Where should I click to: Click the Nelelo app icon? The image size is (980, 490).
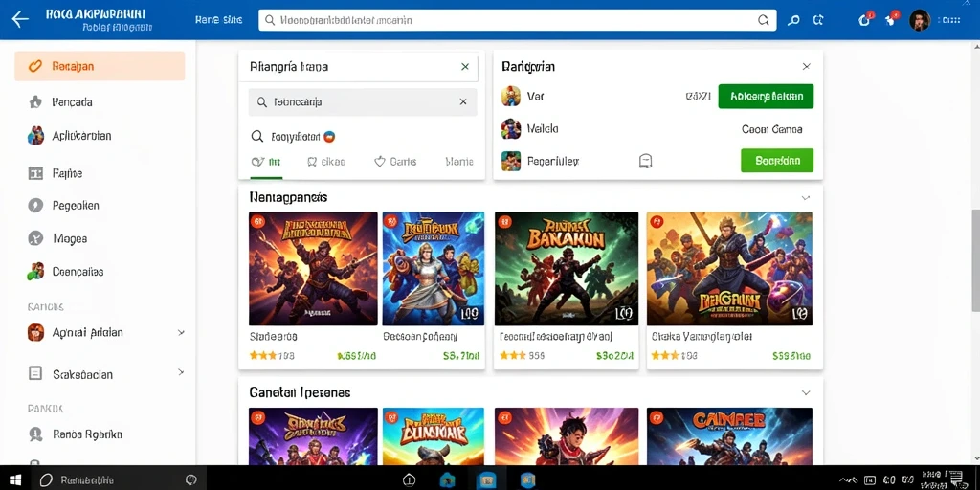point(511,129)
